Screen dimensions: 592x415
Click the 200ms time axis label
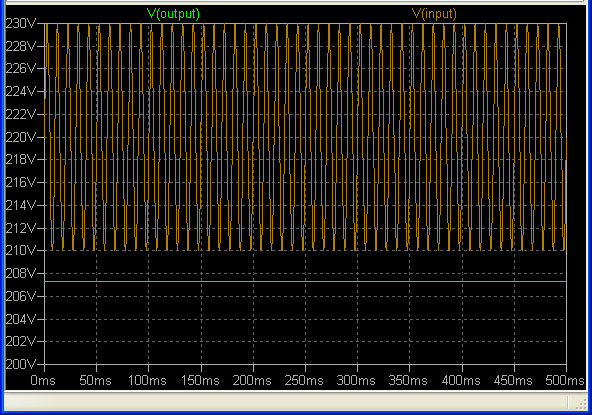pyautogui.click(x=252, y=380)
